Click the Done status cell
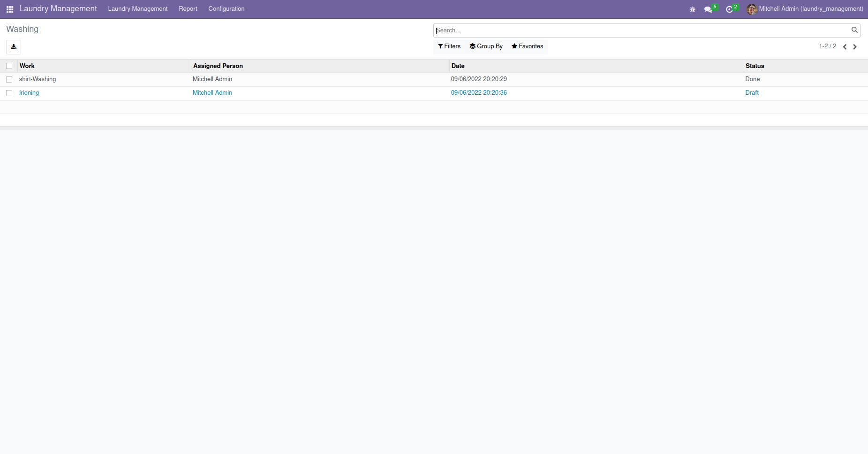 tap(753, 79)
